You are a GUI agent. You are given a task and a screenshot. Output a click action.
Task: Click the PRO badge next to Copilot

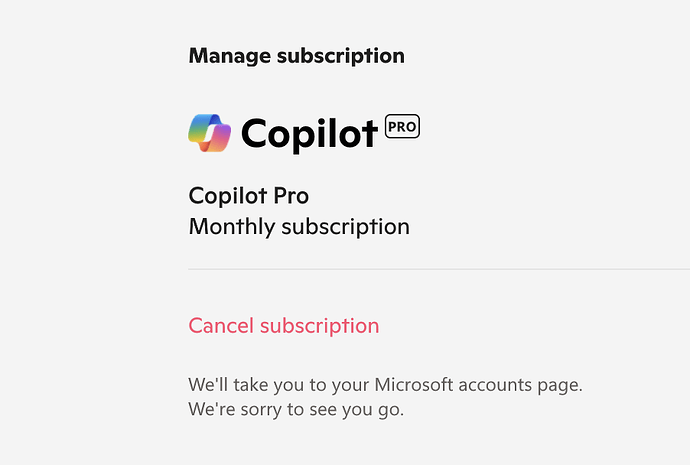(402, 126)
